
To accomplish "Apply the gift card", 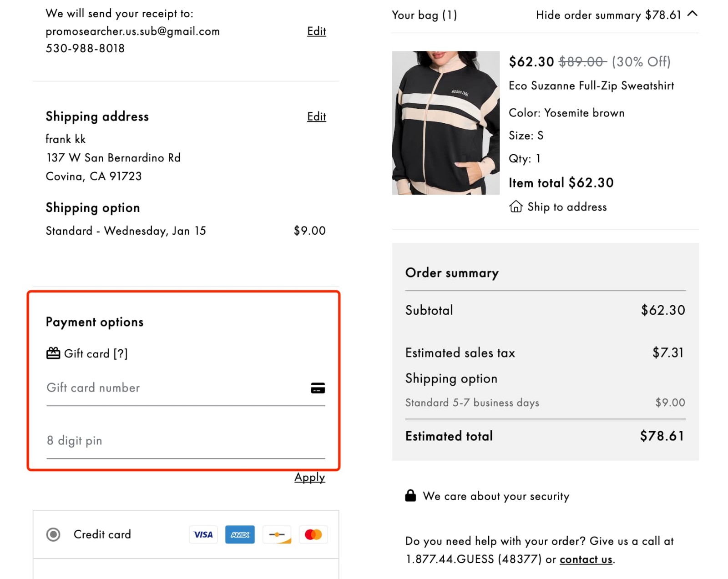I will point(309,477).
